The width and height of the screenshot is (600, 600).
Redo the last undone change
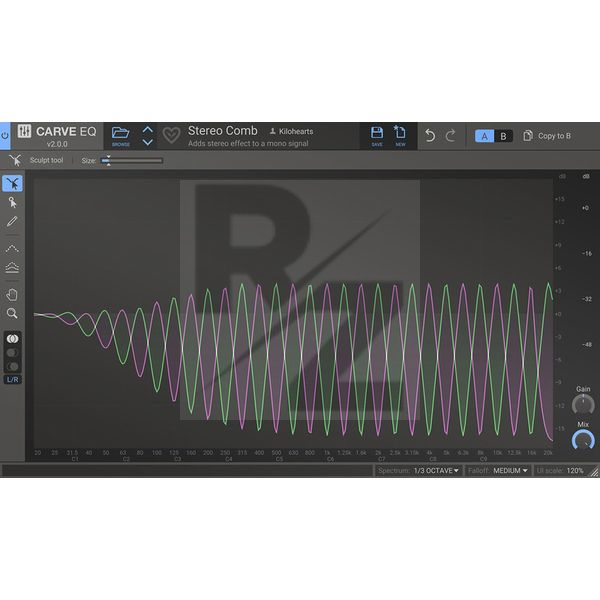451,136
